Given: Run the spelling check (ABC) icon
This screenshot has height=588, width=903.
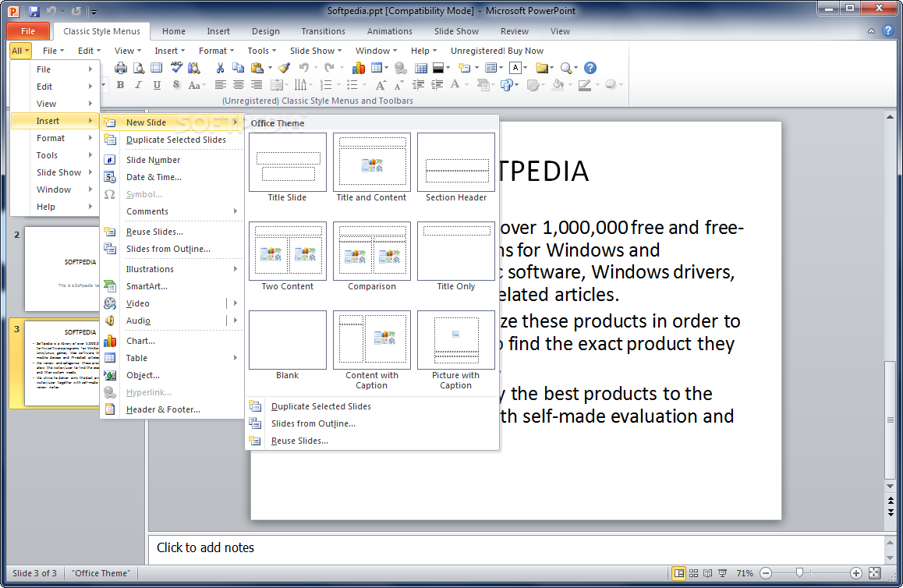Looking at the screenshot, I should point(176,68).
